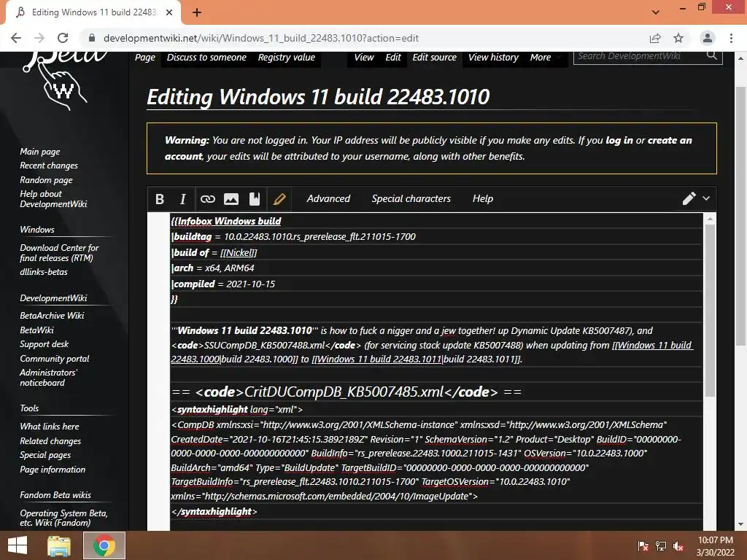
Task: Close the Editing Windows 11 tab
Action: pyautogui.click(x=169, y=12)
